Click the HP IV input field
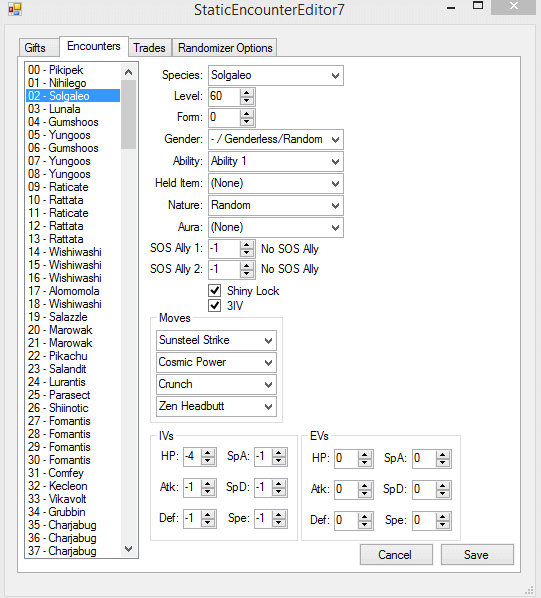 click(x=193, y=457)
